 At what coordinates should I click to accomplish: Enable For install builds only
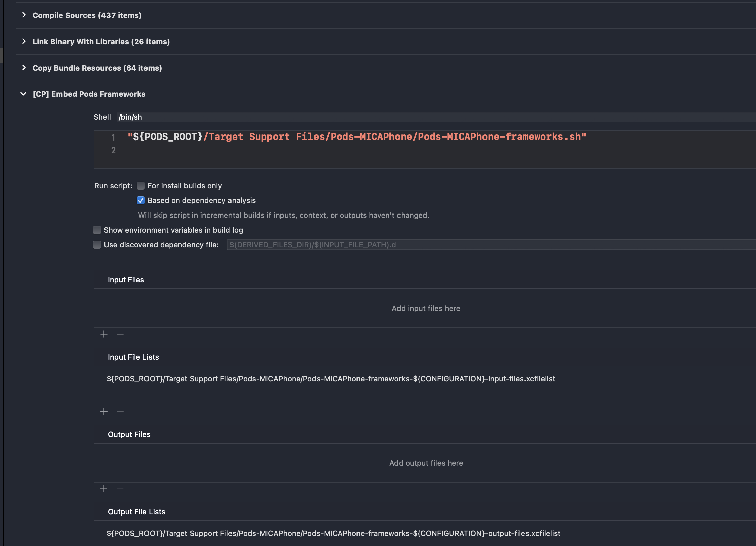click(x=141, y=186)
